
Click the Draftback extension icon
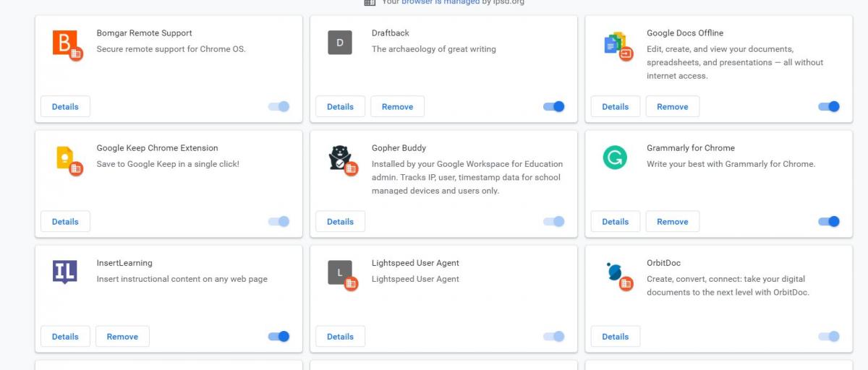click(x=340, y=43)
